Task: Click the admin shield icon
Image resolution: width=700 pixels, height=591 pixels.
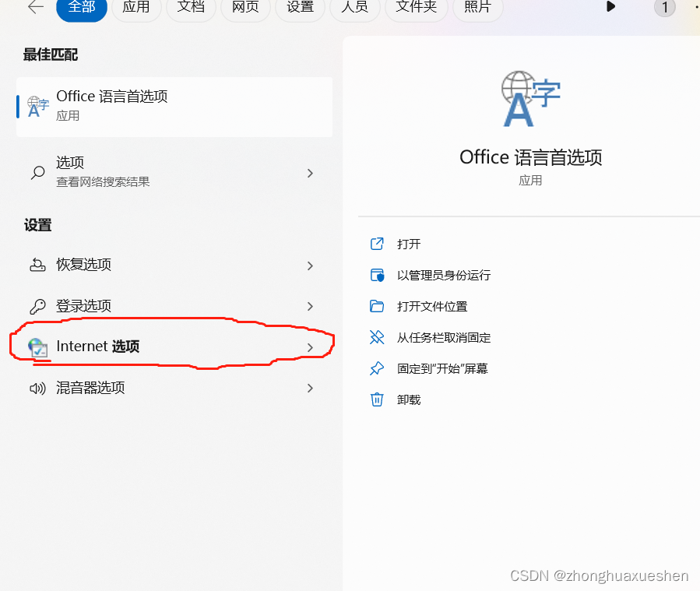Action: 377,275
